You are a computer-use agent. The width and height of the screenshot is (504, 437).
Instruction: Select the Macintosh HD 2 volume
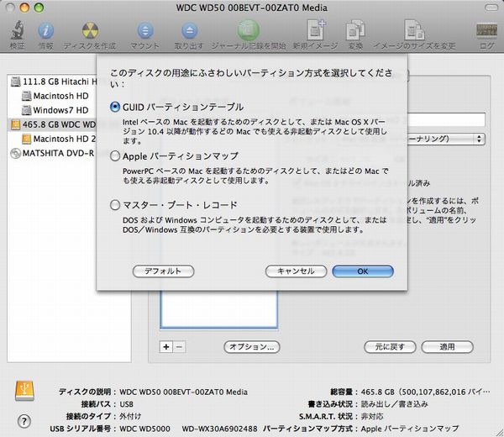pyautogui.click(x=59, y=139)
